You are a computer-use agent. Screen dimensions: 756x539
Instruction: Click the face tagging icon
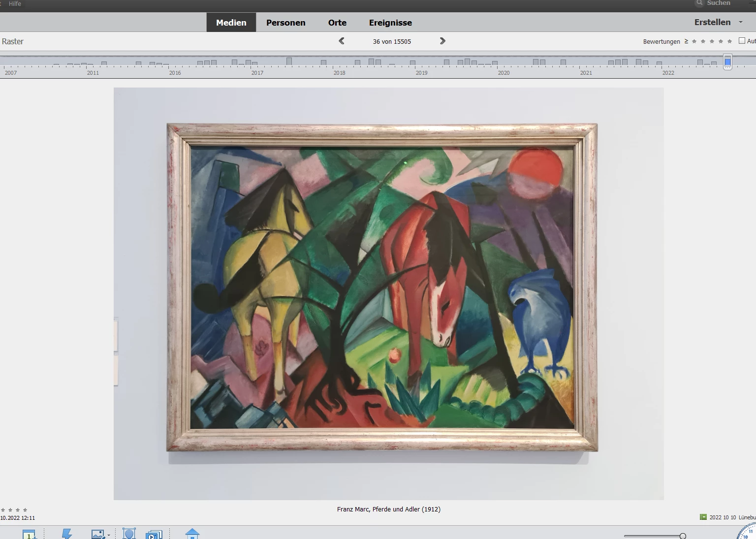tap(129, 534)
